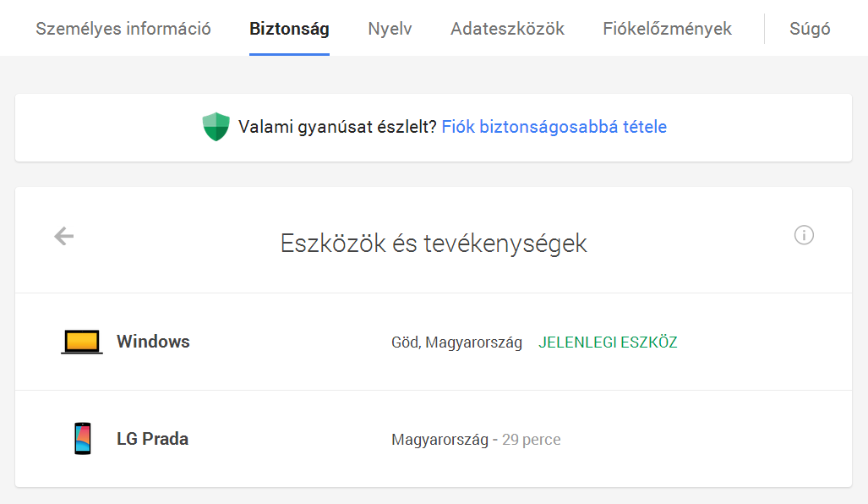This screenshot has width=868, height=504.
Task: Click the LG Prada phone icon
Action: tap(82, 439)
